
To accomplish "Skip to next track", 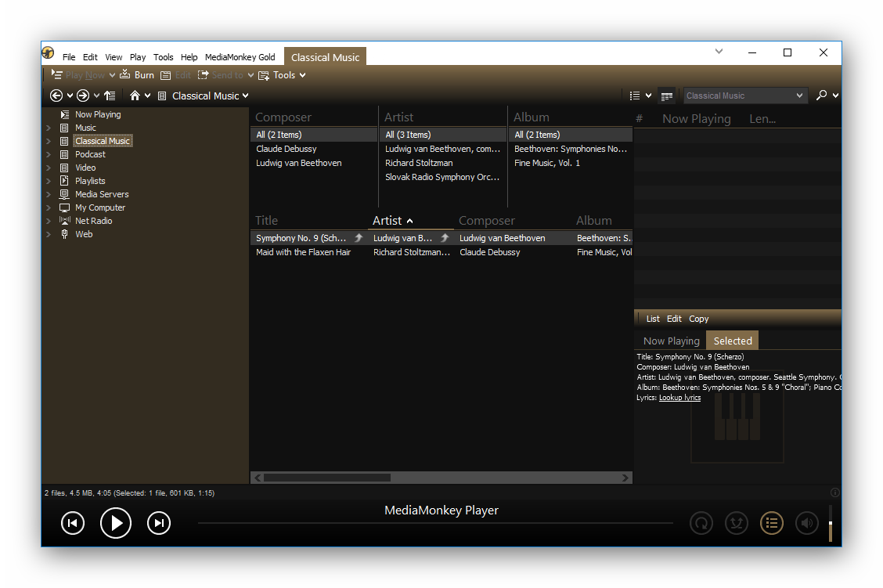I will click(x=159, y=523).
